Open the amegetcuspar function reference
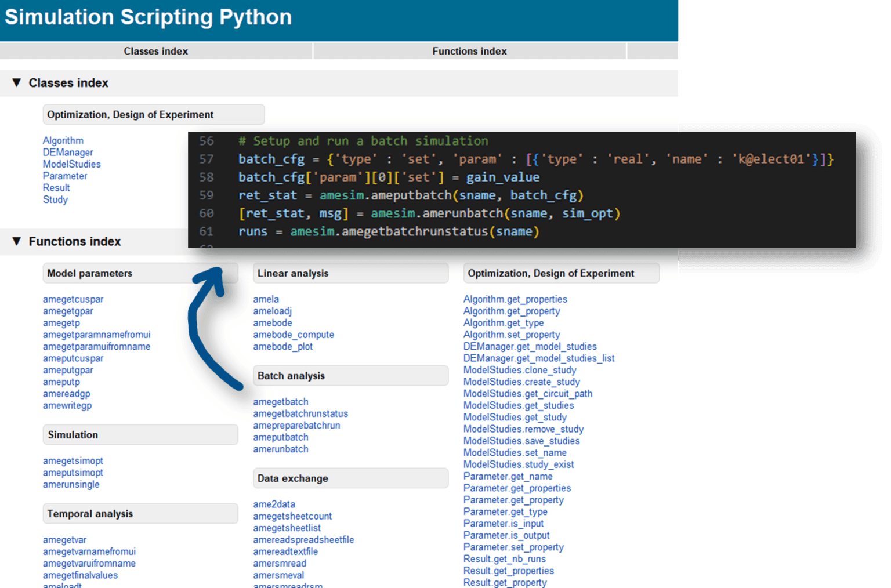Image resolution: width=891 pixels, height=588 pixels. tap(73, 299)
